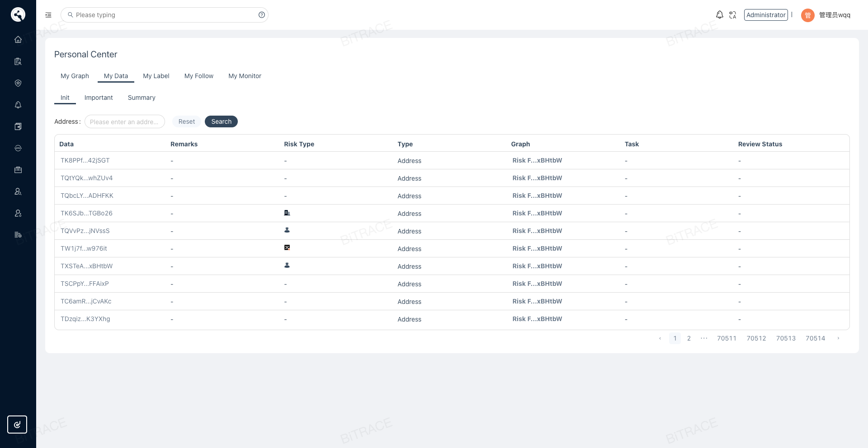
Task: Open the My Follow tab
Action: pyautogui.click(x=199, y=76)
